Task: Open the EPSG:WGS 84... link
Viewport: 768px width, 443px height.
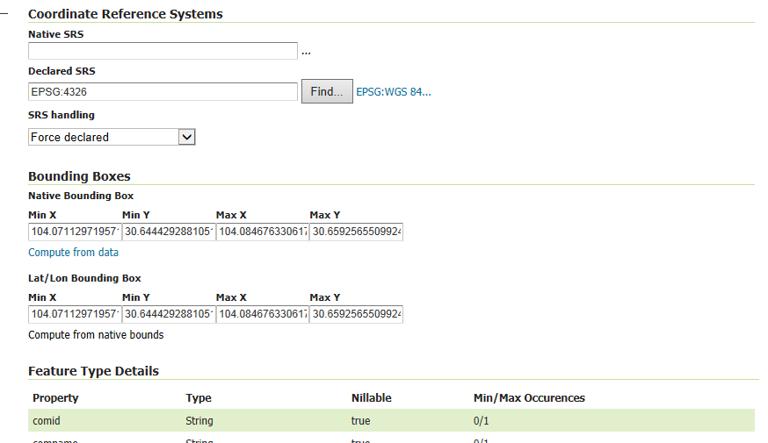Action: tap(393, 92)
